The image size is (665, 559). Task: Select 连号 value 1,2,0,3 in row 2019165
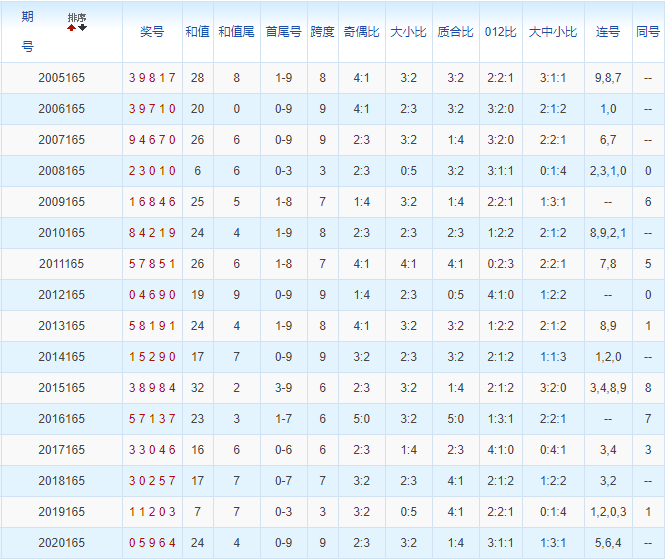(608, 511)
